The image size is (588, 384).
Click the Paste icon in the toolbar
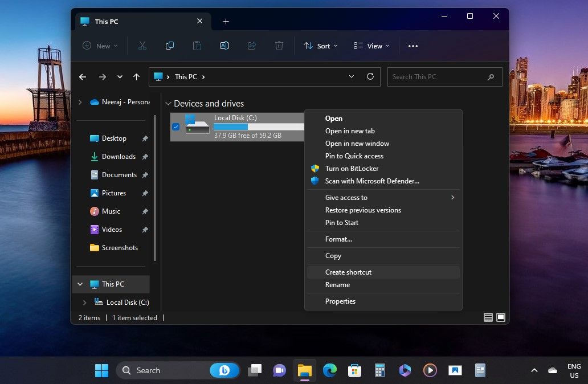coord(197,46)
